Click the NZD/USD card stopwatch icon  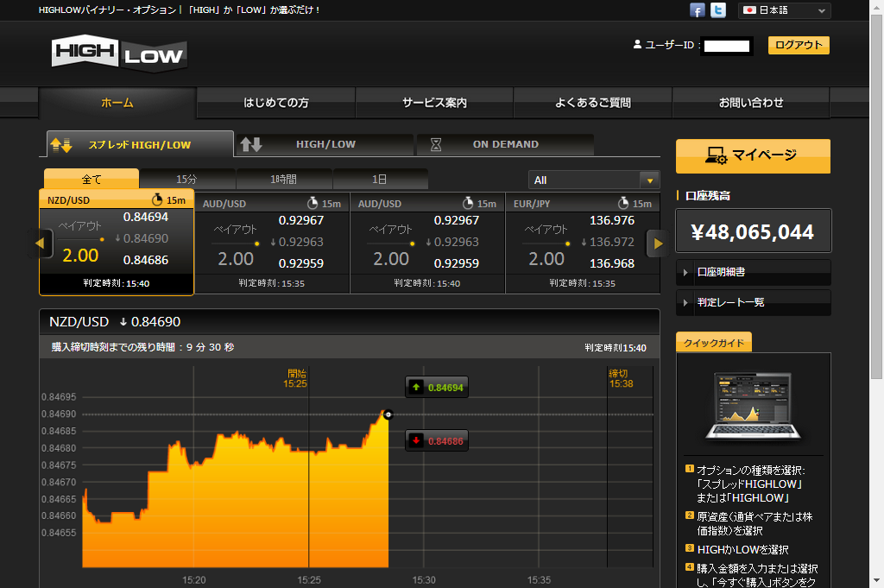(x=157, y=199)
